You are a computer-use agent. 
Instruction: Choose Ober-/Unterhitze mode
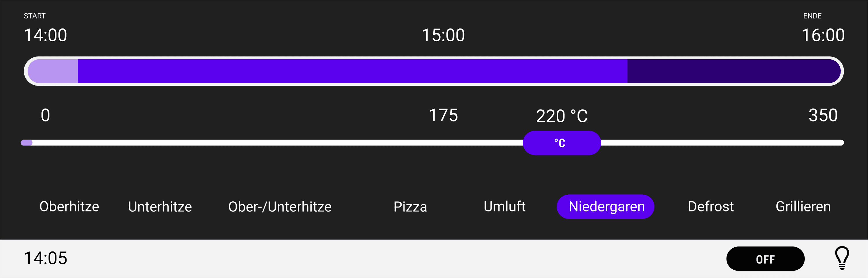[x=280, y=207]
